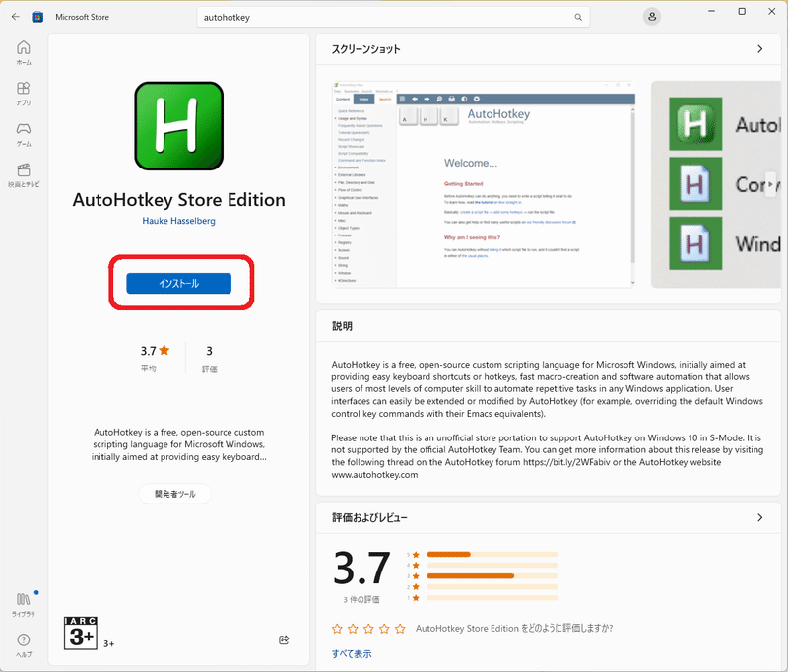This screenshot has width=788, height=672.
Task: Expand the 評価およびレビュー section chevron
Action: (759, 517)
